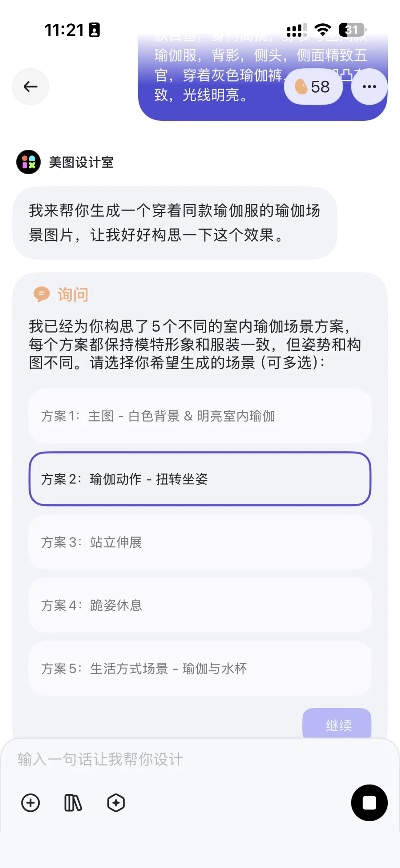Open the three-dot more options menu
The height and width of the screenshot is (868, 400).
(369, 87)
